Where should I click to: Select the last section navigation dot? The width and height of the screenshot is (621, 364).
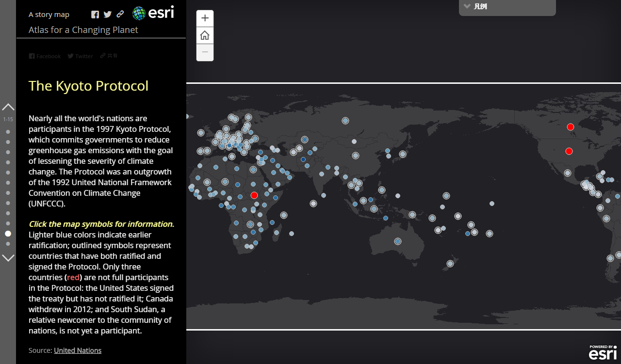[x=8, y=244]
